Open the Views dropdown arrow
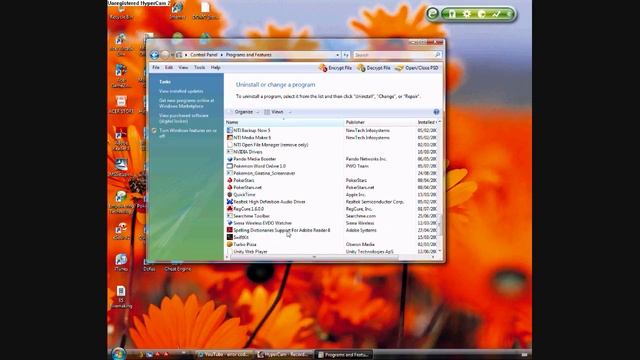Image resolution: width=640 pixels, height=360 pixels. point(290,112)
